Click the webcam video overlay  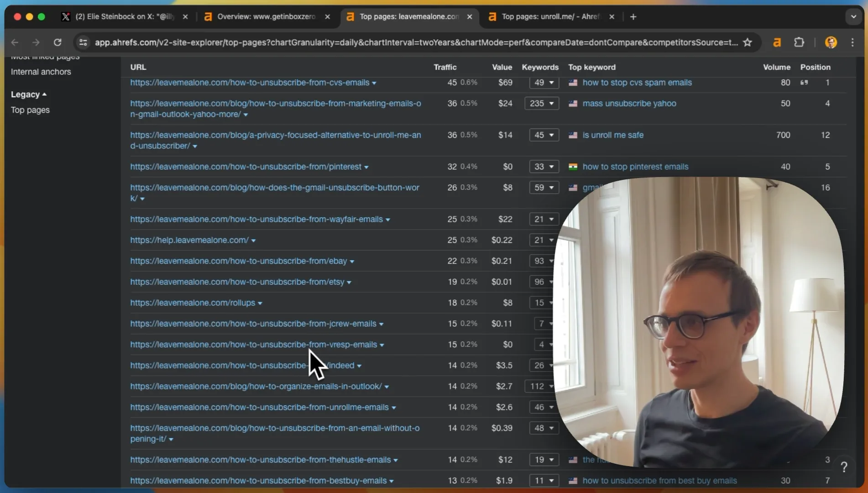click(699, 322)
